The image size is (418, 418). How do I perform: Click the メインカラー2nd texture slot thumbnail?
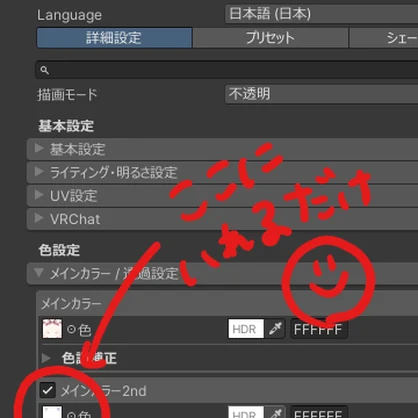tap(52, 412)
